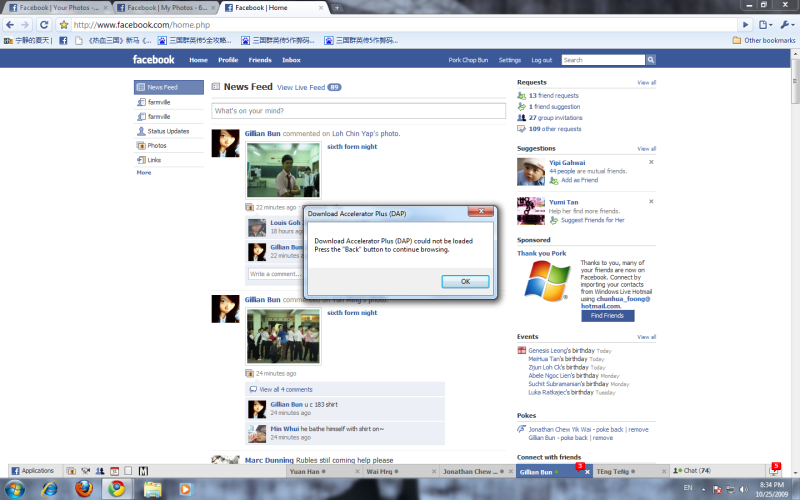800x500 pixels.
Task: Click the notifications icon with red badge
Action: (x=774, y=470)
